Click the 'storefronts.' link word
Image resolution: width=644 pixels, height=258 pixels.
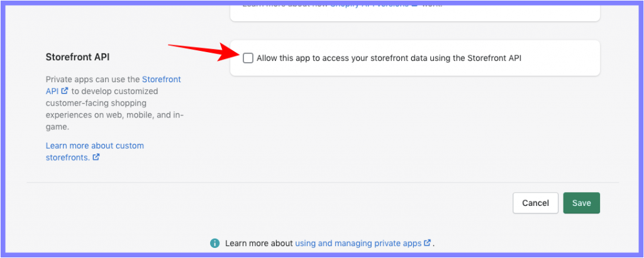click(x=68, y=158)
